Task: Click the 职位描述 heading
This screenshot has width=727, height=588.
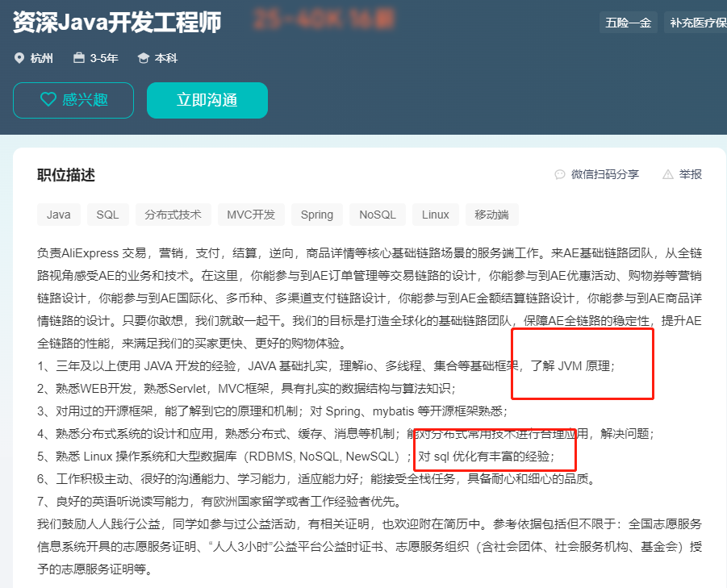Action: coord(66,175)
